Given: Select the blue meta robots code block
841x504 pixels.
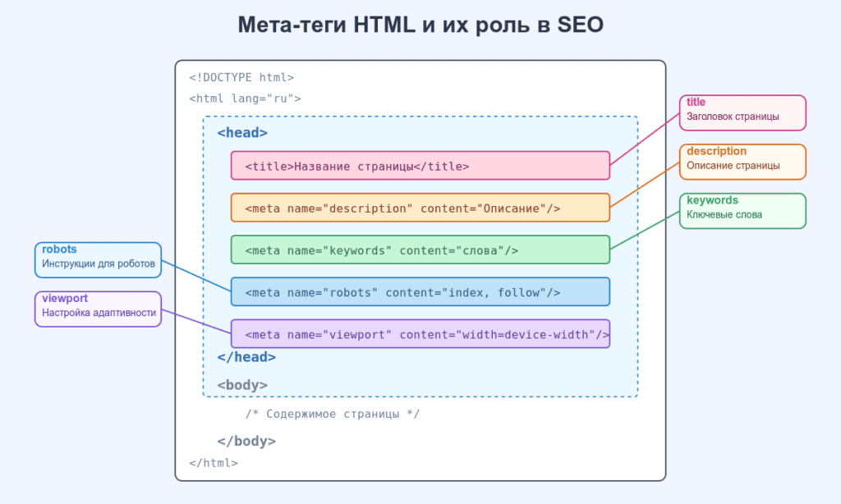Looking at the screenshot, I should (x=420, y=291).
